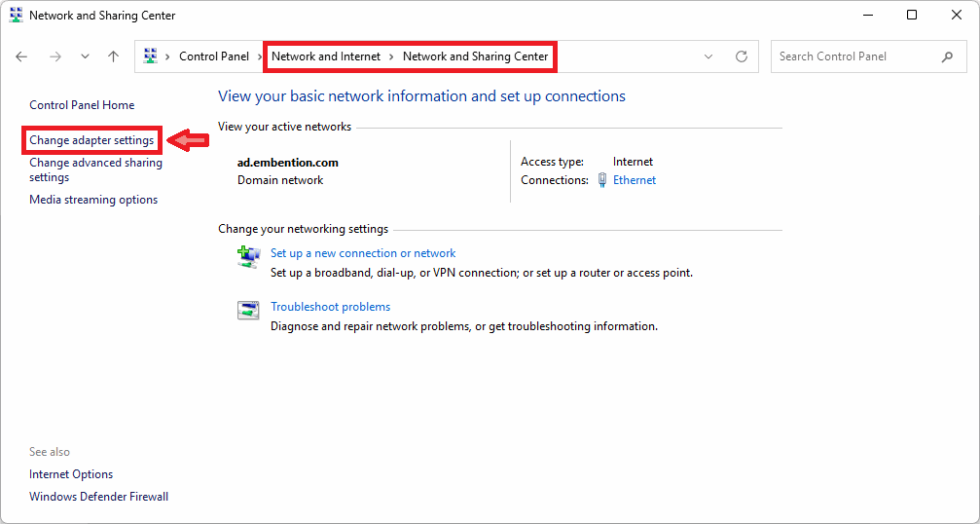Click the Set up new connection icon
980x524 pixels.
pyautogui.click(x=248, y=256)
